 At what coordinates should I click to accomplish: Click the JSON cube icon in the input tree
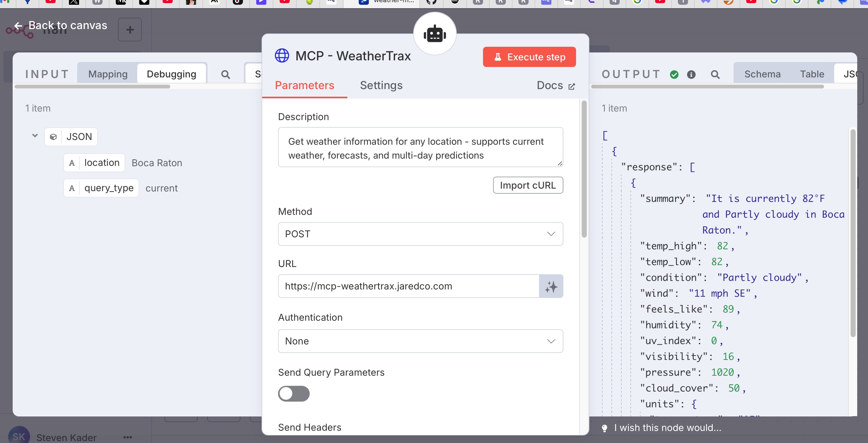[53, 137]
